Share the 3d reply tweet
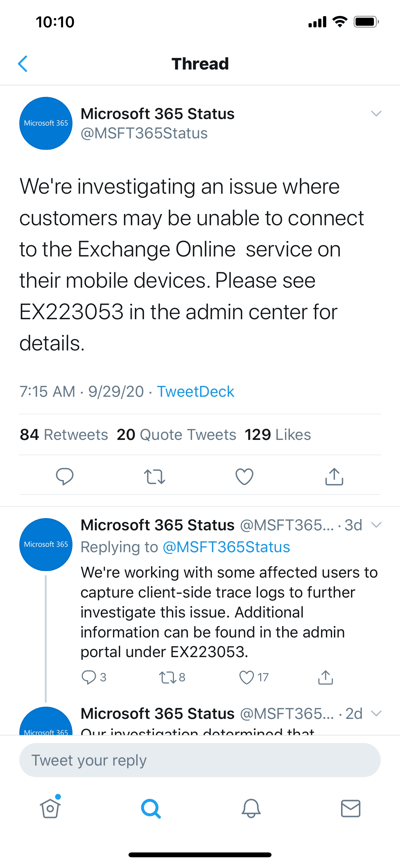400x865 pixels. (x=326, y=677)
